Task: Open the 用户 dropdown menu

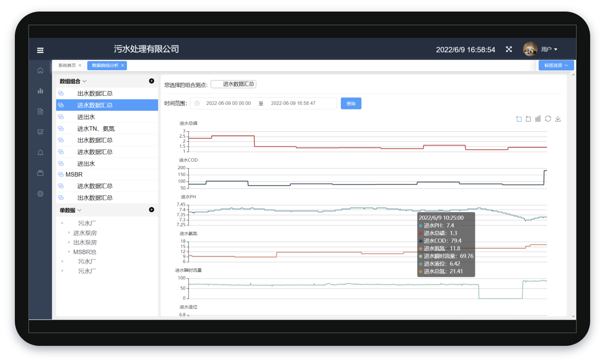Action: 549,50
